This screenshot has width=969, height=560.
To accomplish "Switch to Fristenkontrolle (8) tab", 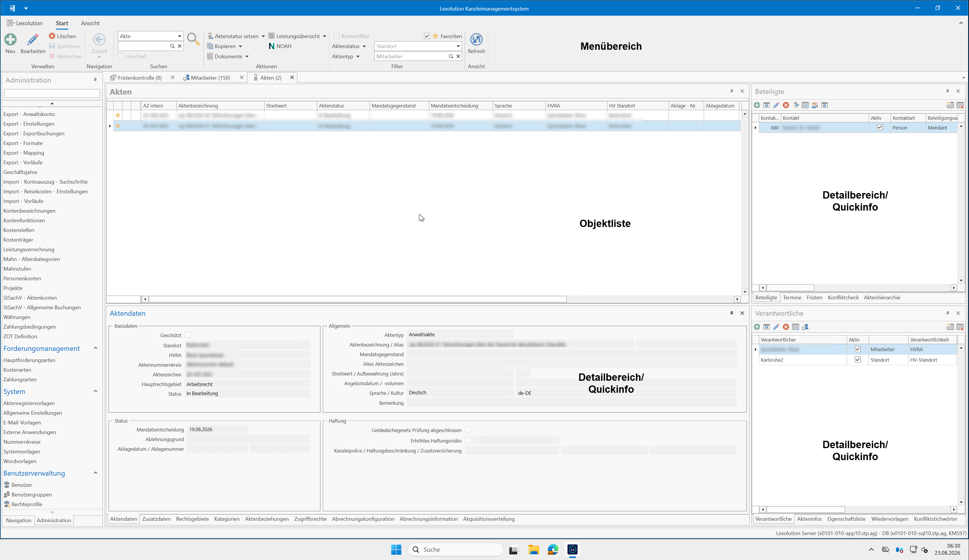I will click(139, 78).
